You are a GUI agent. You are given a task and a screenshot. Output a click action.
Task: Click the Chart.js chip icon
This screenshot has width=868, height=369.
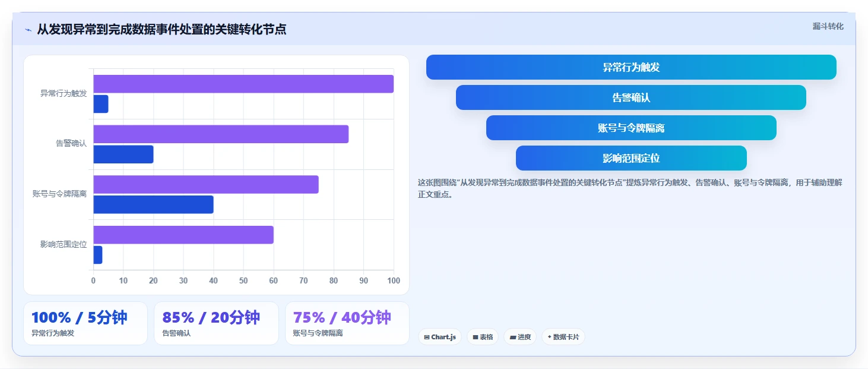coord(427,338)
